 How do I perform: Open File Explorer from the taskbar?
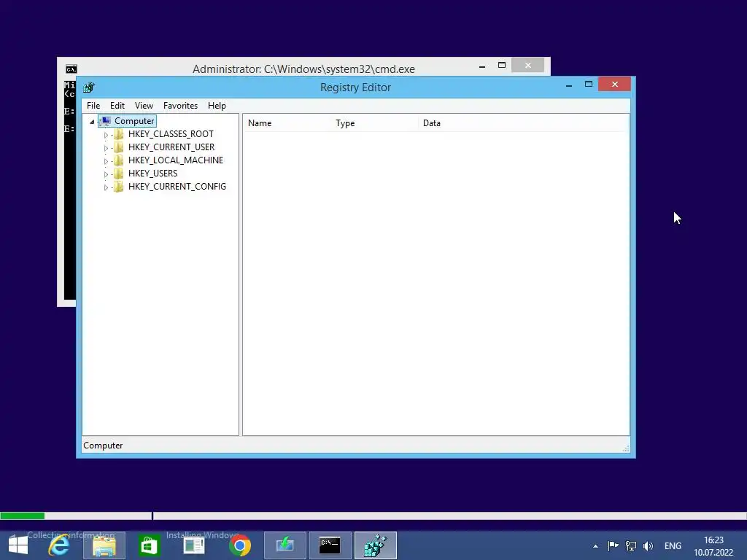tap(104, 545)
